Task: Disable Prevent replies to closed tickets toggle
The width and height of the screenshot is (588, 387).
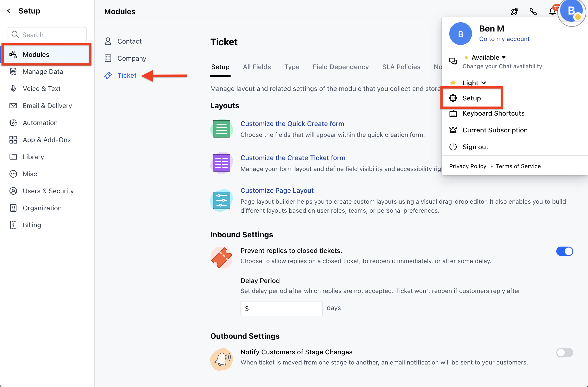Action: click(x=564, y=251)
